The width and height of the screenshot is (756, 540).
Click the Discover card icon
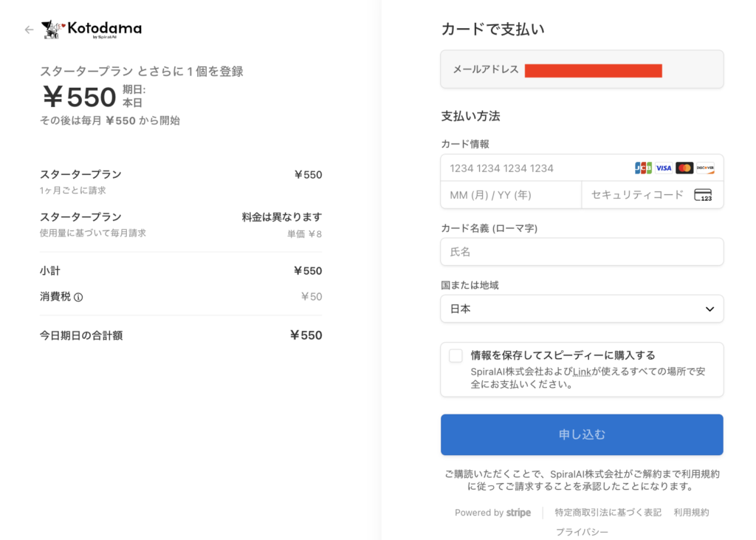[x=705, y=168]
